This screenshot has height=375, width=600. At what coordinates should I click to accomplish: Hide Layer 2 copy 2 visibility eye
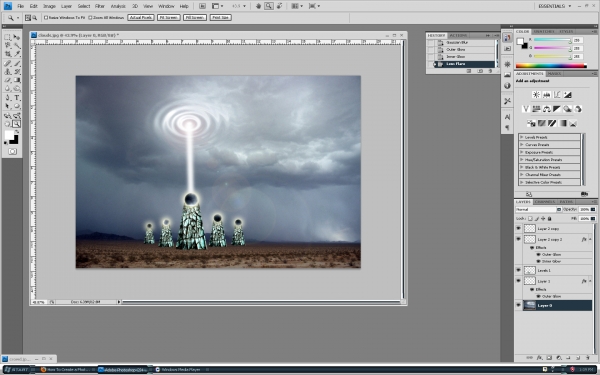point(518,239)
